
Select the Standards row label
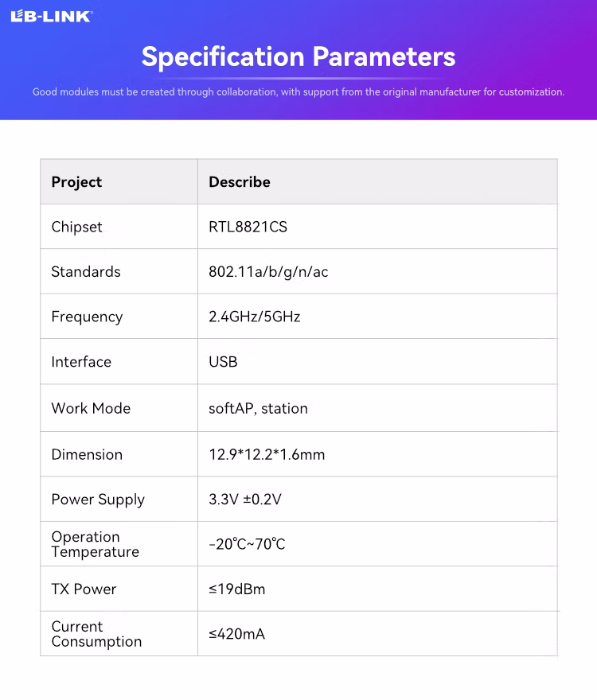[86, 272]
